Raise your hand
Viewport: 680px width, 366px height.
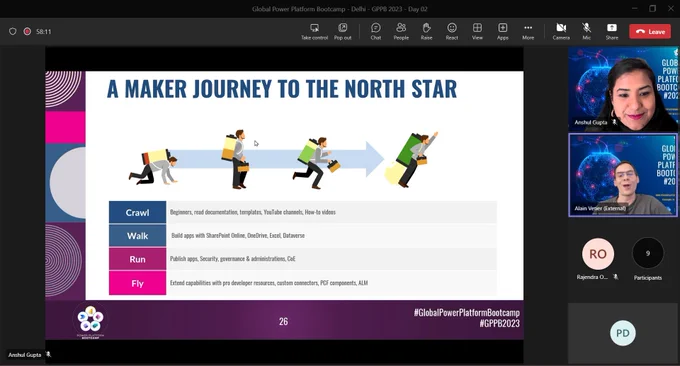(x=426, y=32)
